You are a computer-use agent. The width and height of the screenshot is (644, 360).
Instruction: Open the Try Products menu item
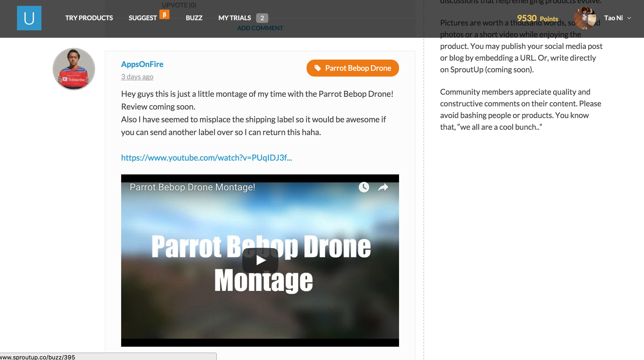(89, 18)
